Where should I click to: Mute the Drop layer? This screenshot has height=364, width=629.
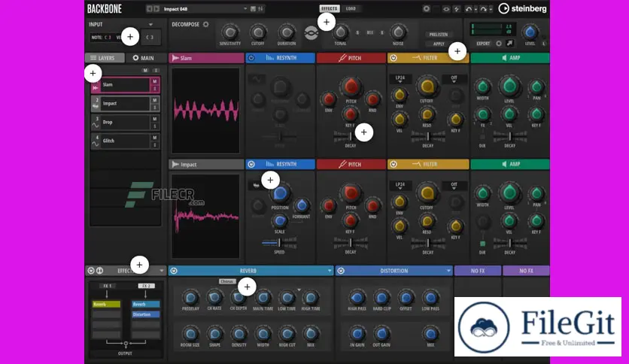[x=155, y=119]
